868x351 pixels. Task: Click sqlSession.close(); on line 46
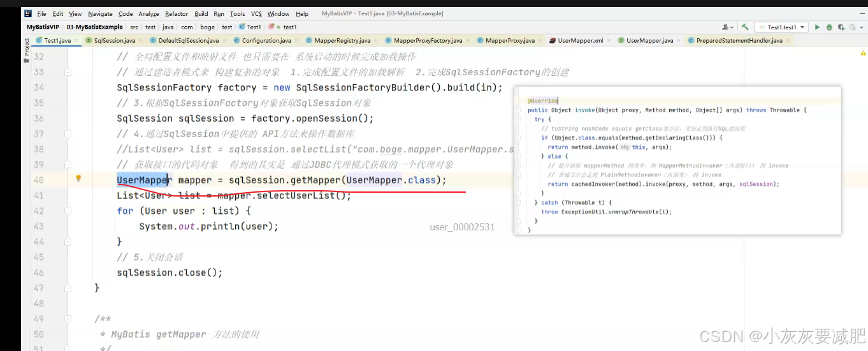170,273
